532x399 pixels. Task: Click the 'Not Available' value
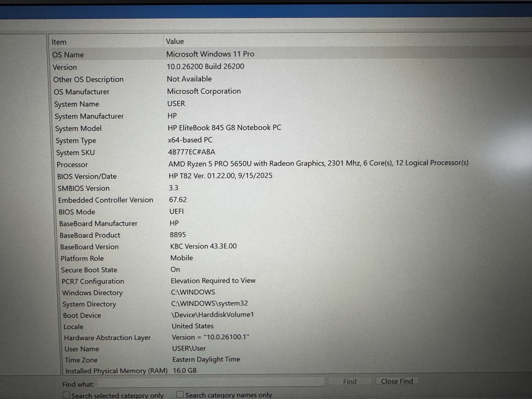(189, 79)
